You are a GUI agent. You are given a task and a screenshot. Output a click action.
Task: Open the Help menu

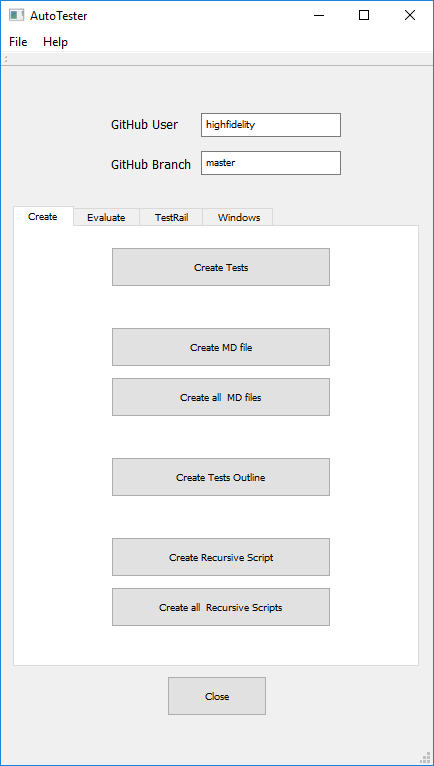pyautogui.click(x=55, y=42)
